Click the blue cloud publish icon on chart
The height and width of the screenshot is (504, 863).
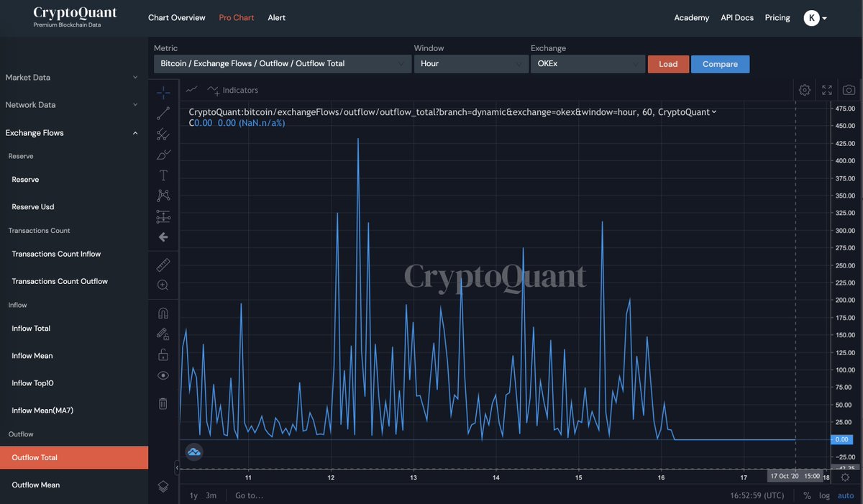point(193,452)
